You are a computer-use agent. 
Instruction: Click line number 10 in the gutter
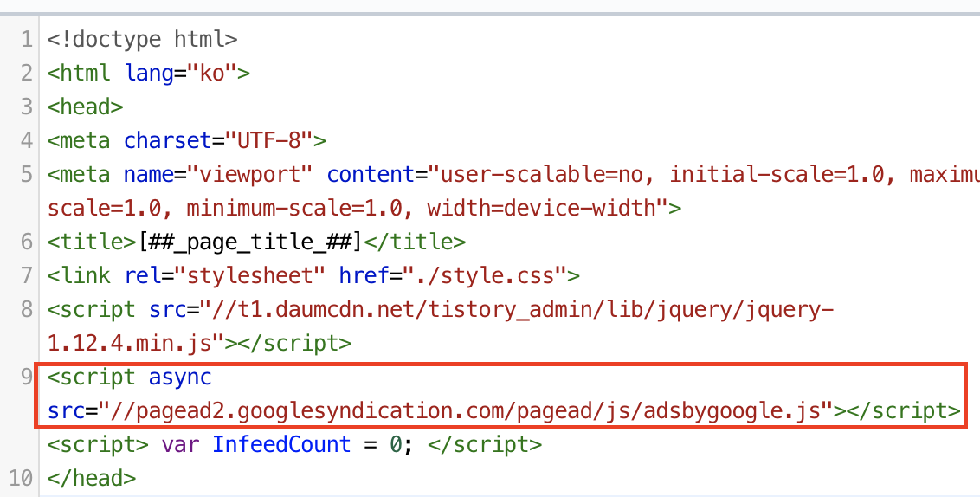pos(19,478)
